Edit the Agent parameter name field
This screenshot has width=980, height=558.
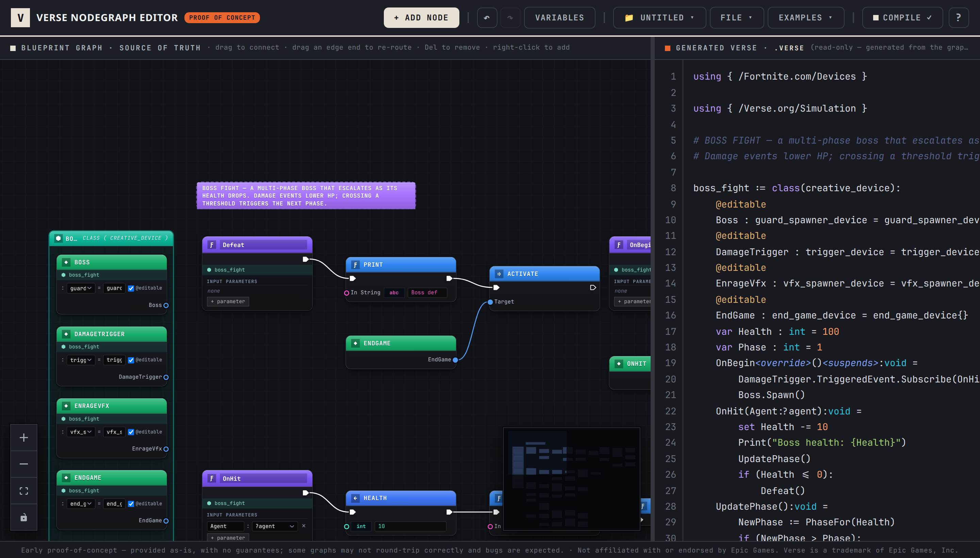coord(225,526)
